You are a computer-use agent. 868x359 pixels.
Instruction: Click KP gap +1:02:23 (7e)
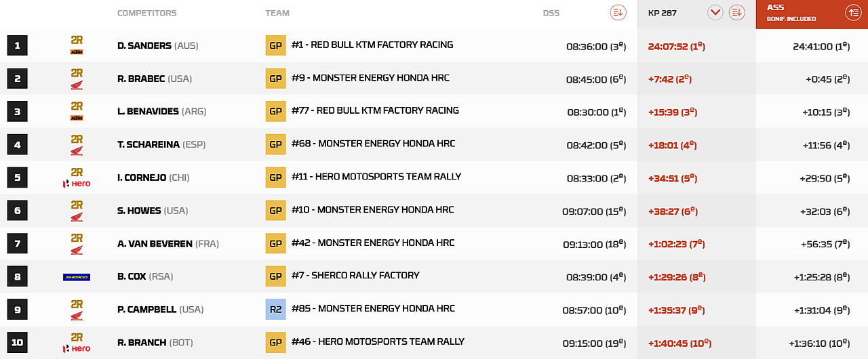[x=677, y=244]
